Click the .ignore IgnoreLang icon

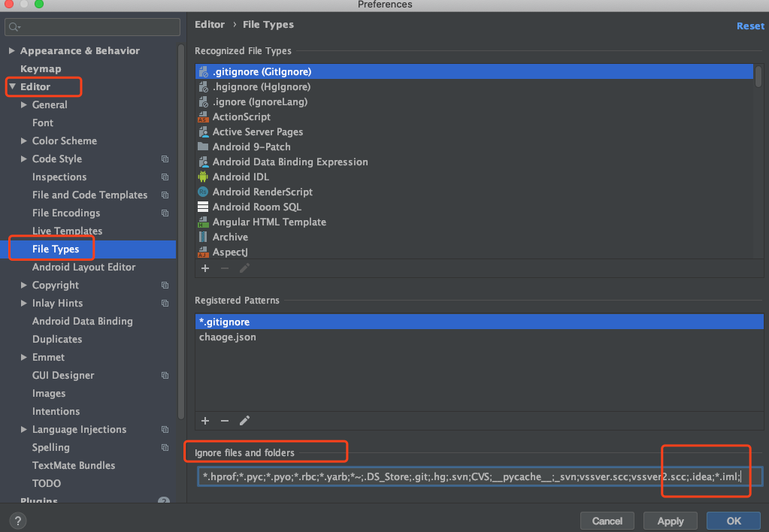(203, 102)
